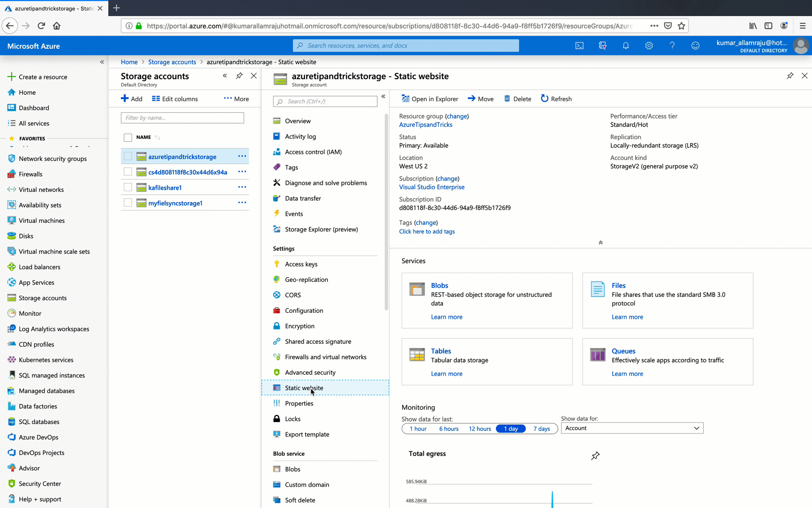Collapse the Storage accounts blade
The height and width of the screenshot is (508, 812).
tap(225, 76)
